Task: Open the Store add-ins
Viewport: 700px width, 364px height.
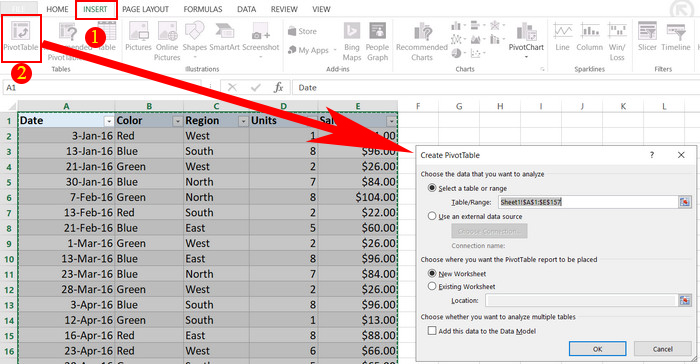Action: 303,31
